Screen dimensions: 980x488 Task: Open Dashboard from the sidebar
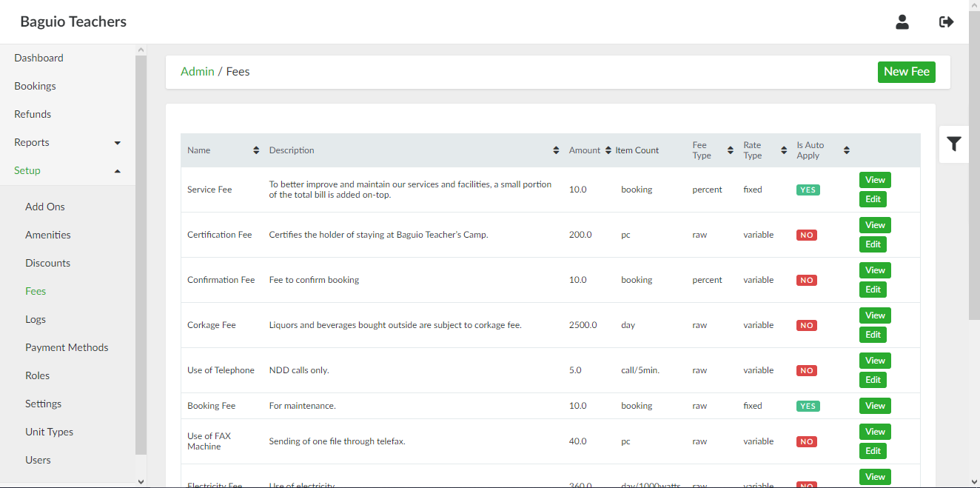(38, 58)
